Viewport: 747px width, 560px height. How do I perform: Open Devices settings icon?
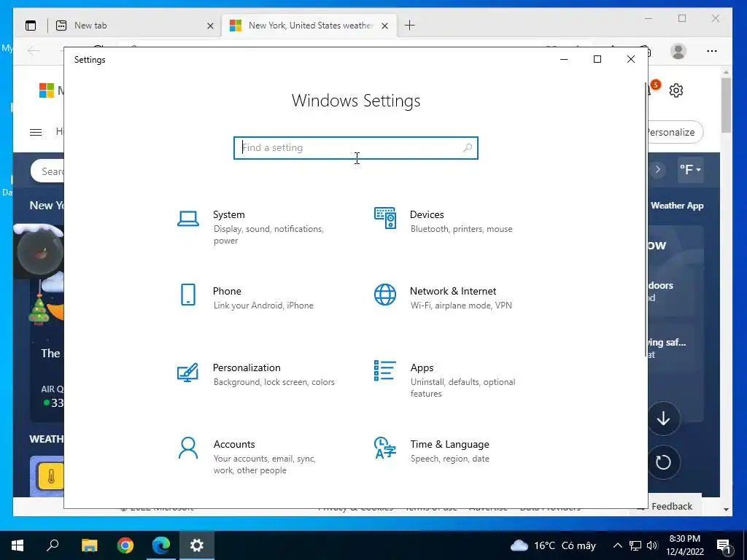[385, 218]
